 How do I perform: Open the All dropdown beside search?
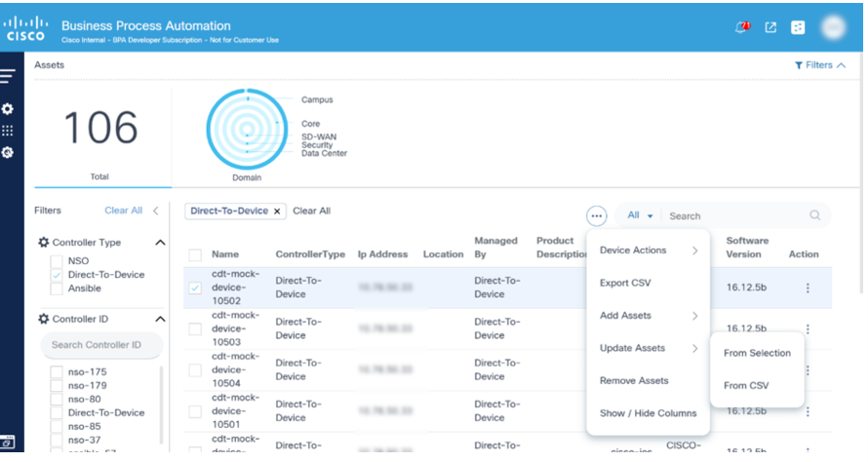(x=640, y=216)
